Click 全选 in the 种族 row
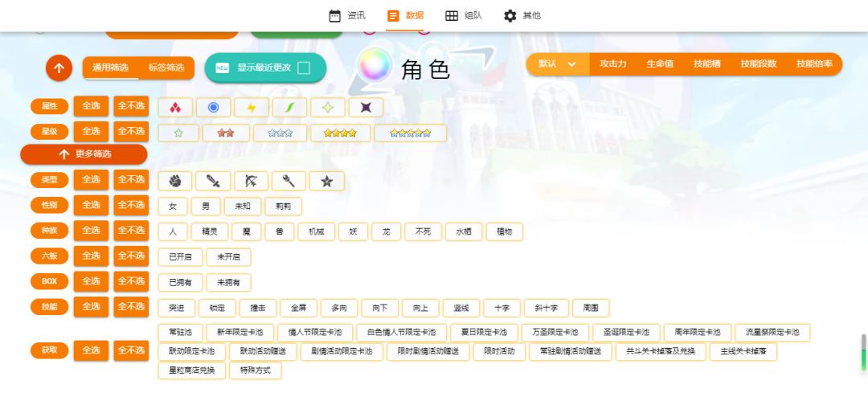The image size is (868, 397). pyautogui.click(x=92, y=230)
